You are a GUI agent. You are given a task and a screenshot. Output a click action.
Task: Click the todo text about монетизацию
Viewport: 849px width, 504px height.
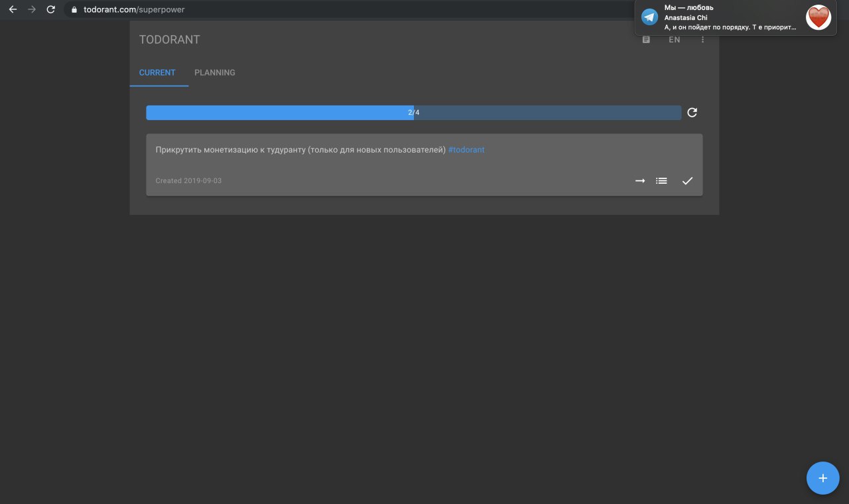(300, 150)
